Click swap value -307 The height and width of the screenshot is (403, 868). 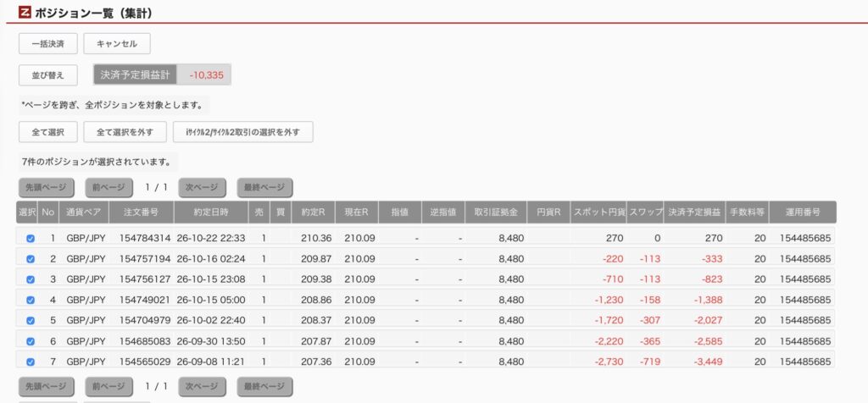(x=650, y=321)
